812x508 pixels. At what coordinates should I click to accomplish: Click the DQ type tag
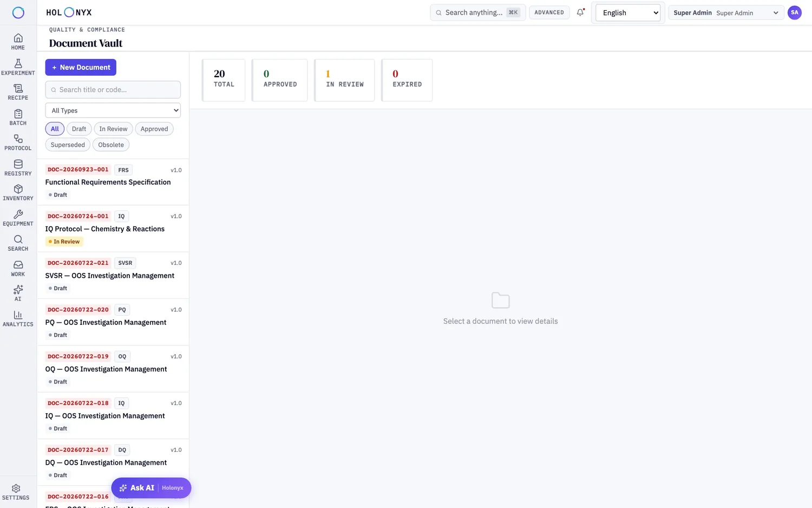122,450
